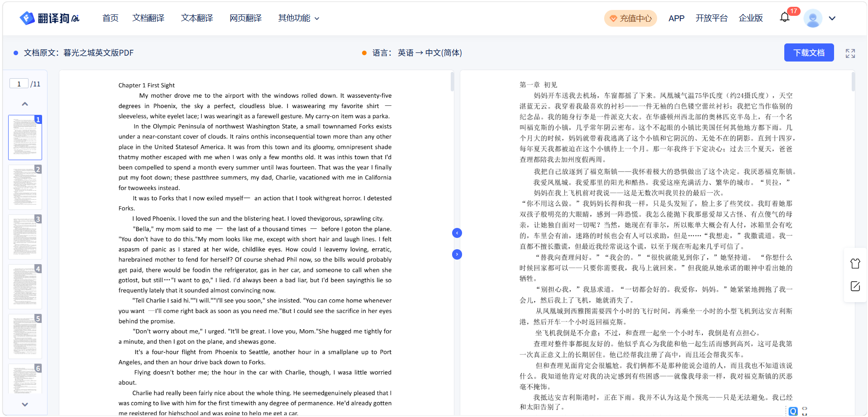Select page 1 thumbnail
This screenshot has width=868, height=417.
25,137
